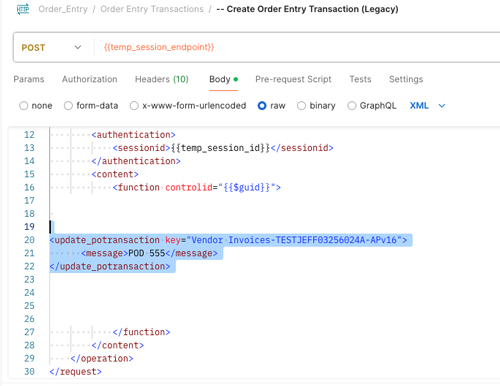
Task: Click the closing request tag line 30
Action: (75, 372)
